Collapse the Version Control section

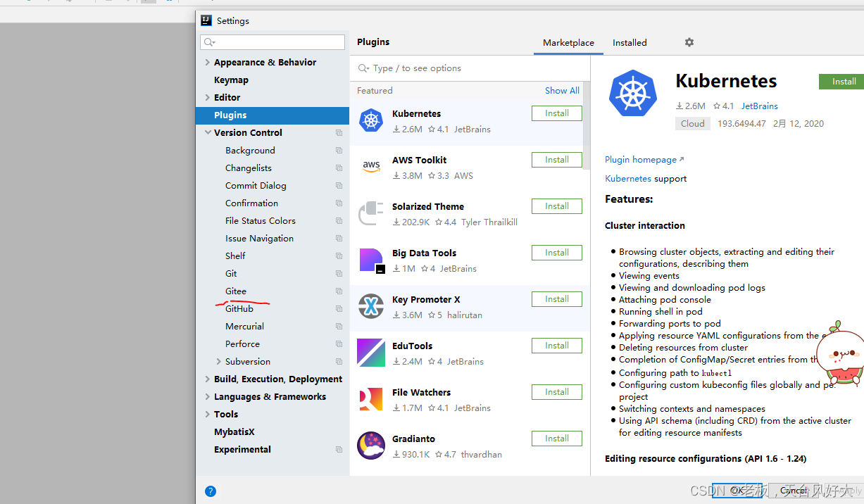[207, 133]
